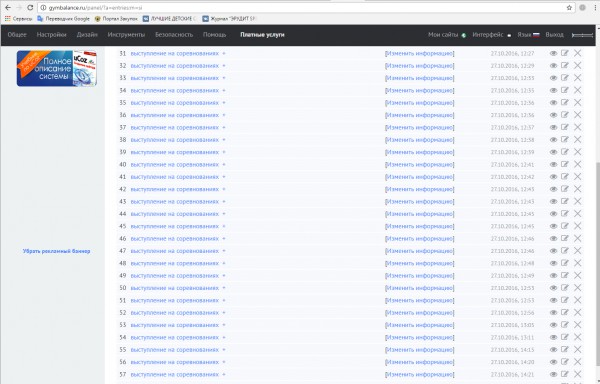Delete entry 56 with the X icon

click(x=577, y=362)
